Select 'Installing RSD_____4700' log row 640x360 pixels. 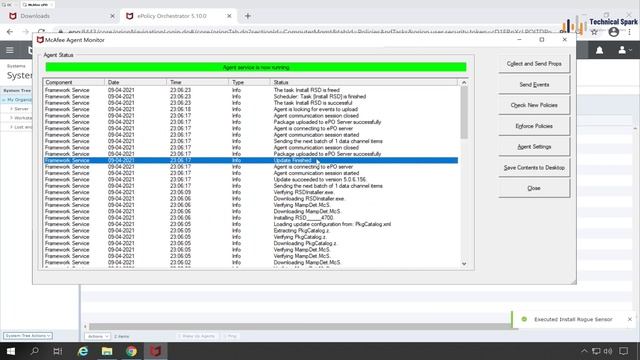click(x=251, y=218)
